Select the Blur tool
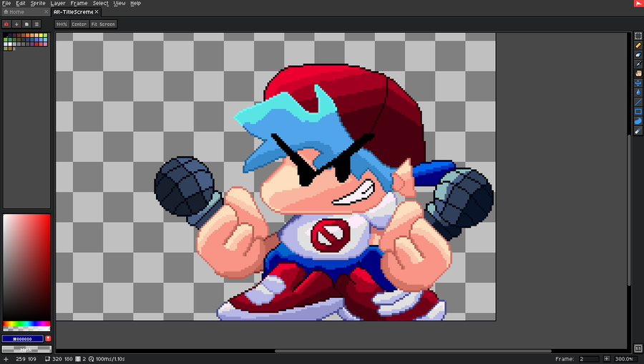 [638, 131]
